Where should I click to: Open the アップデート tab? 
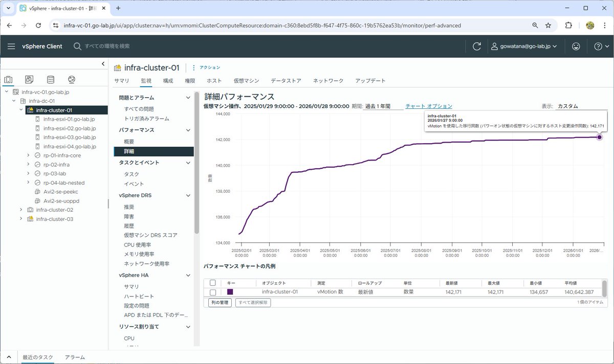[370, 81]
